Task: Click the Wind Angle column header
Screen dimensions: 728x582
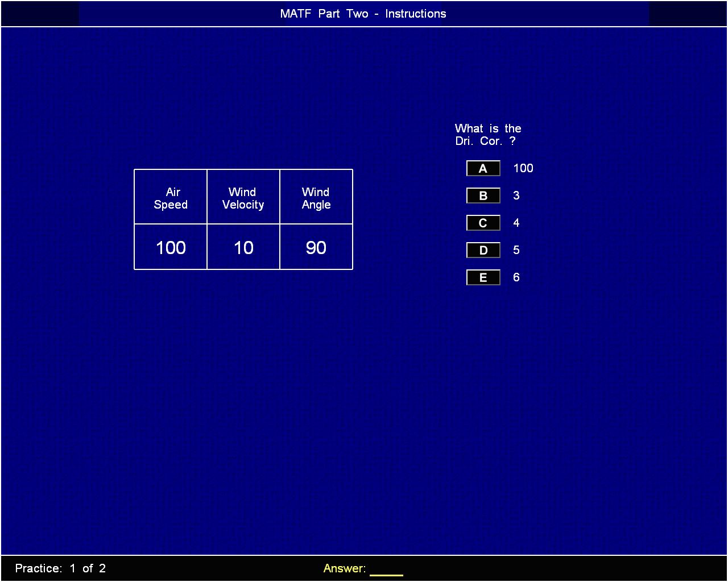Action: pos(316,198)
